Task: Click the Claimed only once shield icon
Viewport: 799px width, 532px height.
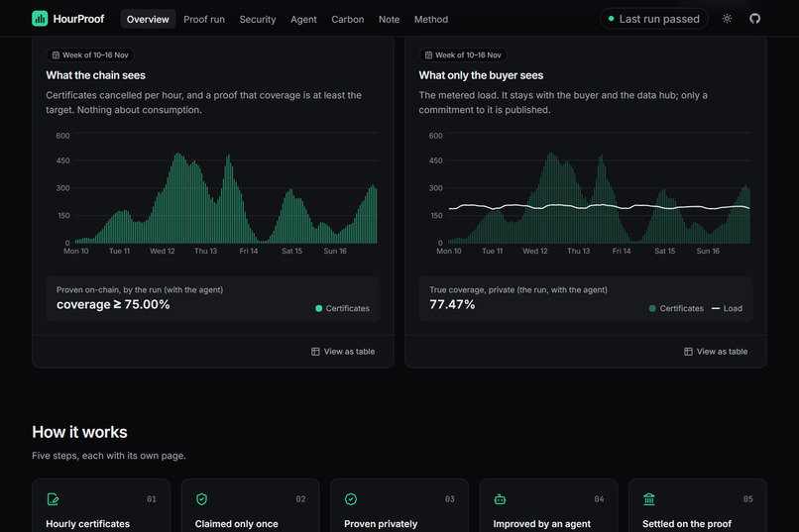Action: (202, 499)
